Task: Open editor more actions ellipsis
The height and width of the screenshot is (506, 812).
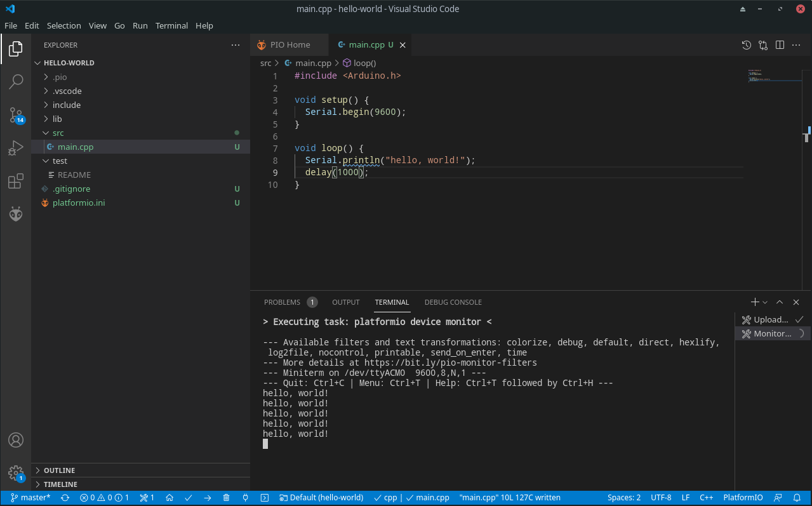Action: [796, 45]
